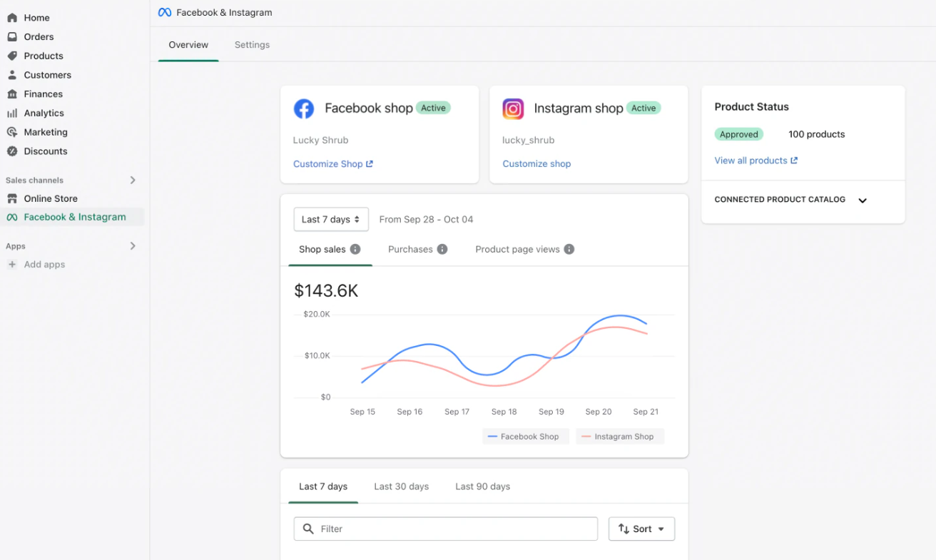Select the Analytics bar chart icon
Image resolution: width=936 pixels, height=560 pixels.
(x=12, y=113)
